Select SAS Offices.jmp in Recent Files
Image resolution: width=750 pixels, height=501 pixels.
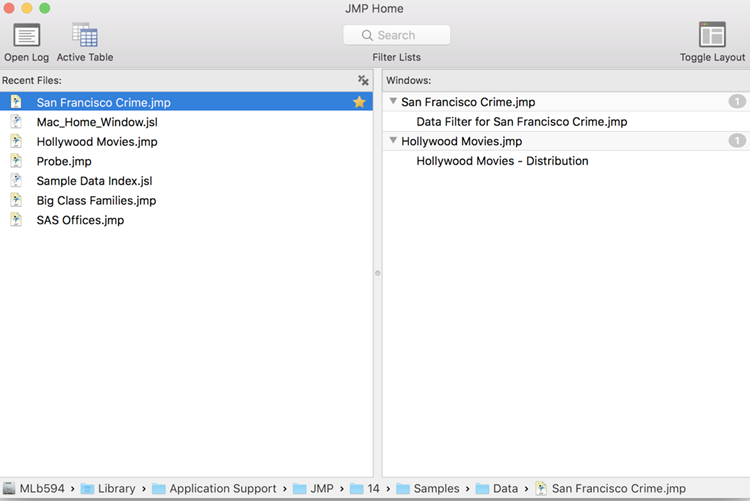coord(186,220)
